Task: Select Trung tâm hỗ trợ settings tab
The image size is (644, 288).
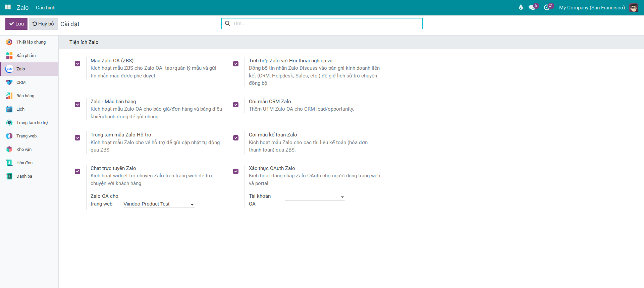Action: pyautogui.click(x=29, y=123)
